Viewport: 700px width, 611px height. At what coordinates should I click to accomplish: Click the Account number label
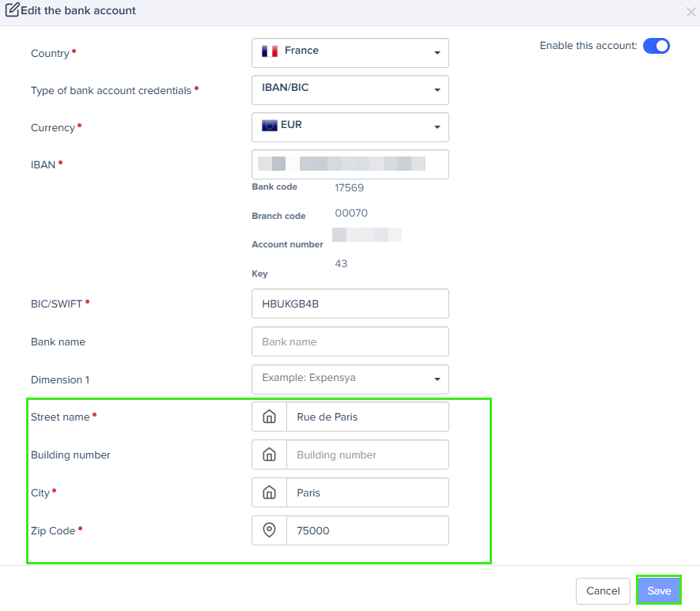coord(287,244)
